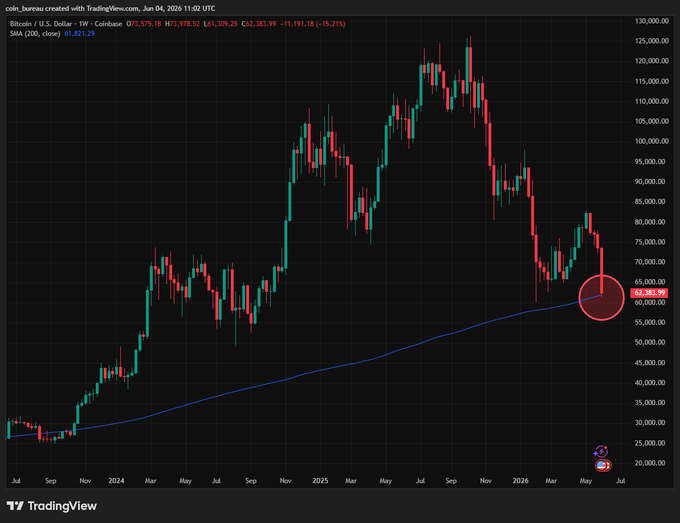Click the purple lightning bolt event icon
The image size is (680, 523).
[601, 451]
